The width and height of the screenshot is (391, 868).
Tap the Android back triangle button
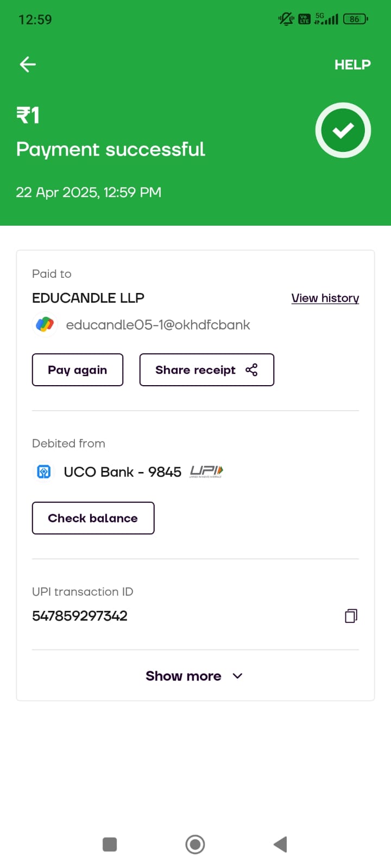coord(280,844)
